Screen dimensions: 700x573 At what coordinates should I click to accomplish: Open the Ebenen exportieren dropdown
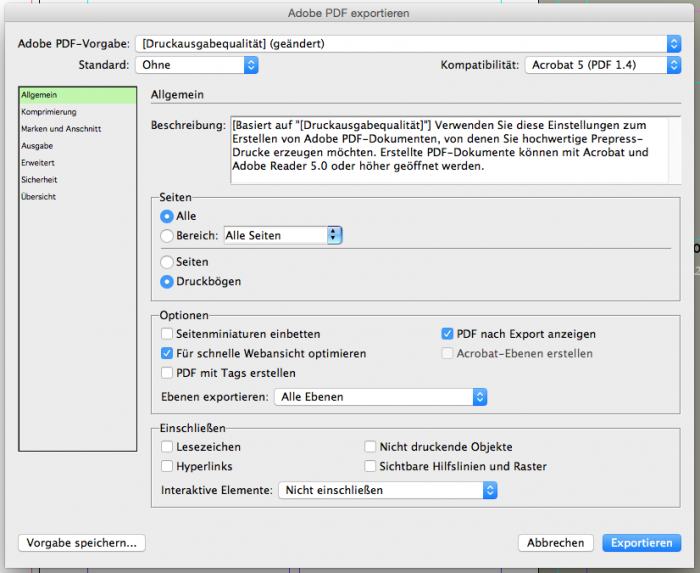[x=380, y=397]
